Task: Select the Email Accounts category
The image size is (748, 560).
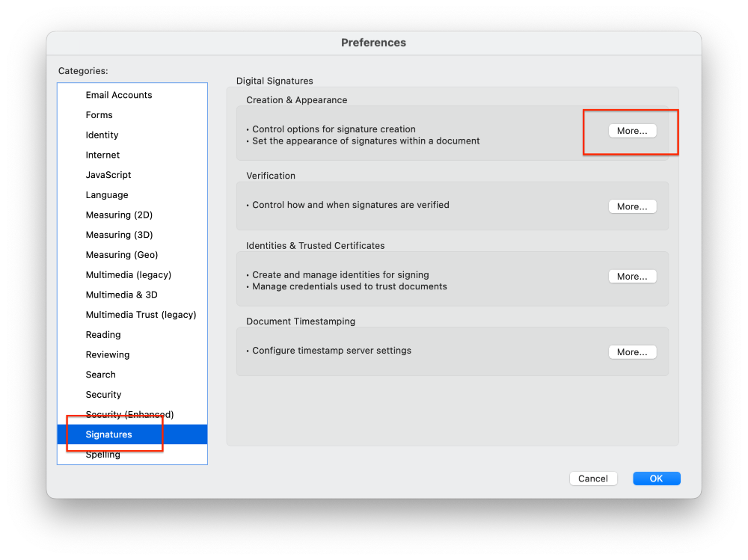Action: [x=119, y=95]
